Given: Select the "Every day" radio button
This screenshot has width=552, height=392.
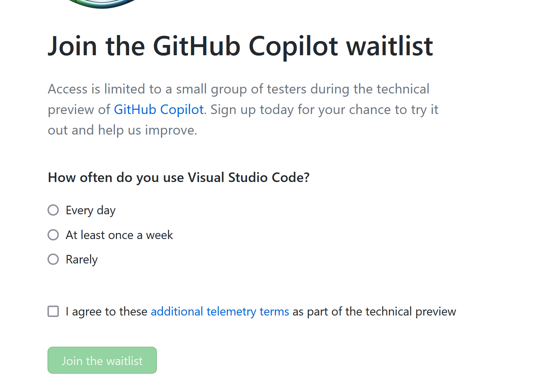Looking at the screenshot, I should [53, 210].
